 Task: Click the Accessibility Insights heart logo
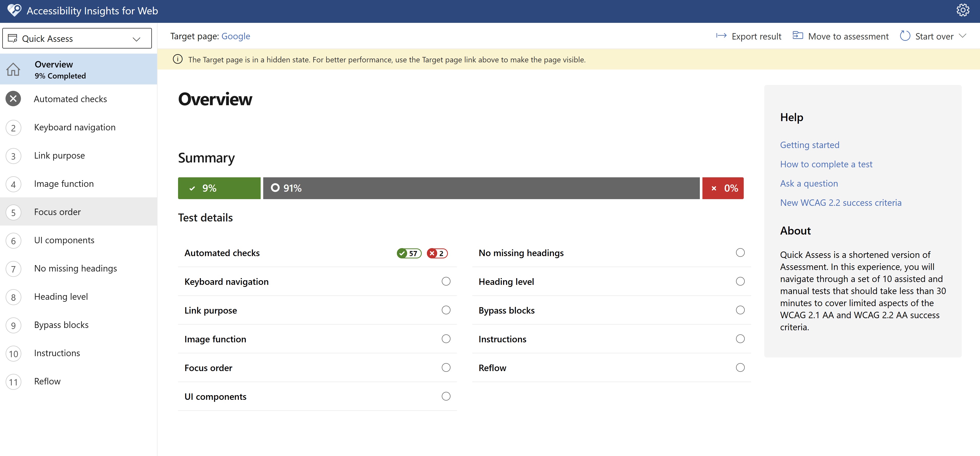pos(14,10)
